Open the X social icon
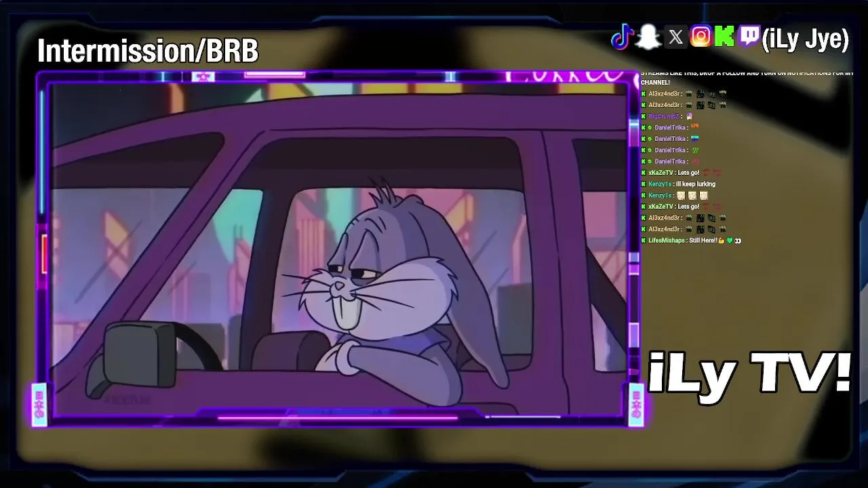 click(x=675, y=37)
